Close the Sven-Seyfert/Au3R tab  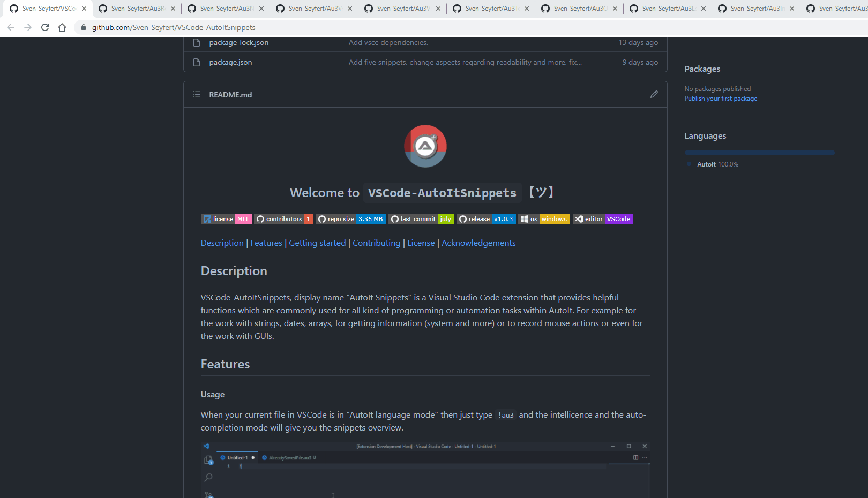pos(173,9)
